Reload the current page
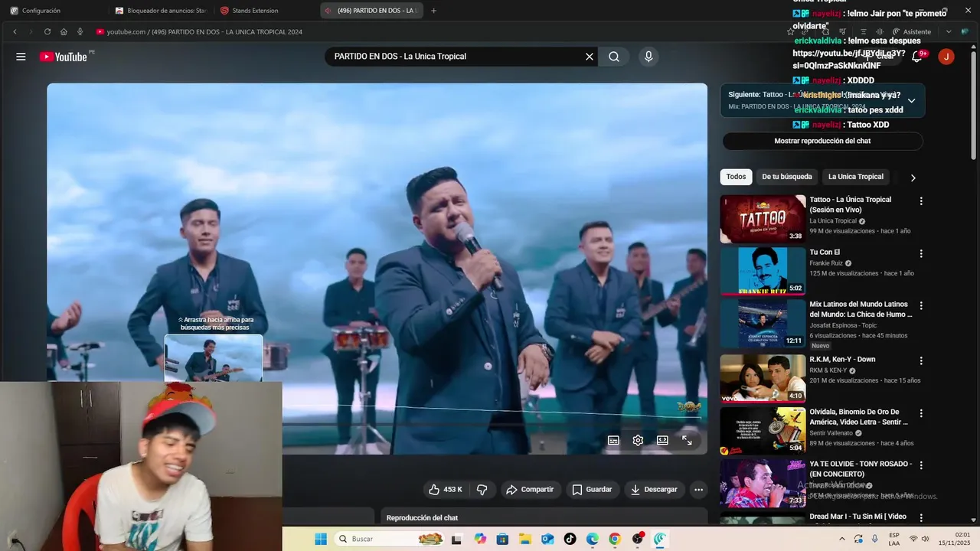Screen dimensions: 980x551 pyautogui.click(x=47, y=31)
